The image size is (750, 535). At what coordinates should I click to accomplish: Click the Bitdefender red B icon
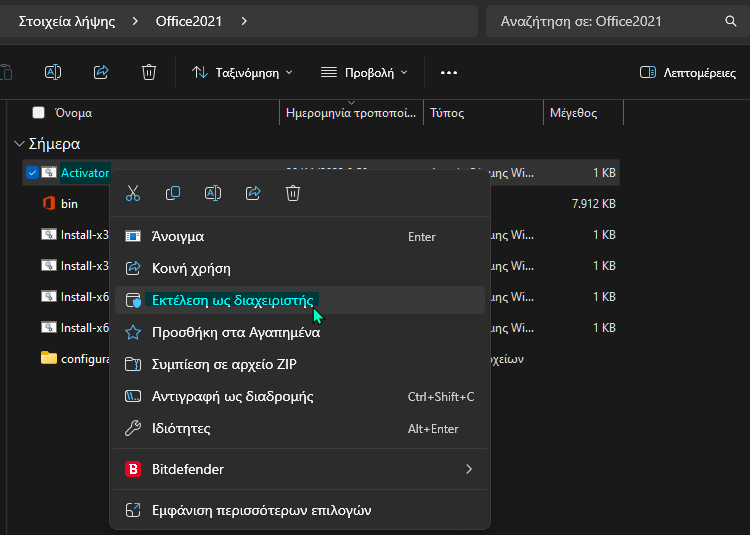[133, 469]
